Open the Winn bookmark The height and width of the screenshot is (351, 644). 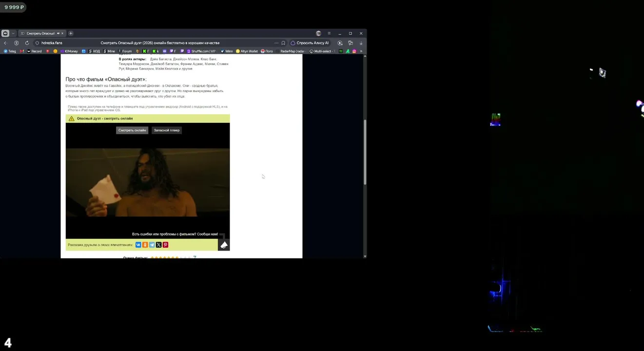pyautogui.click(x=227, y=51)
